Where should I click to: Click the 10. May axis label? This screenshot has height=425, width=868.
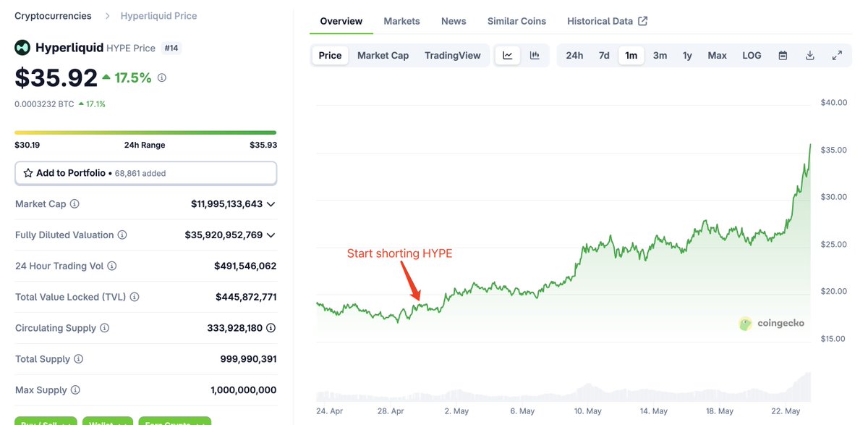pos(588,411)
